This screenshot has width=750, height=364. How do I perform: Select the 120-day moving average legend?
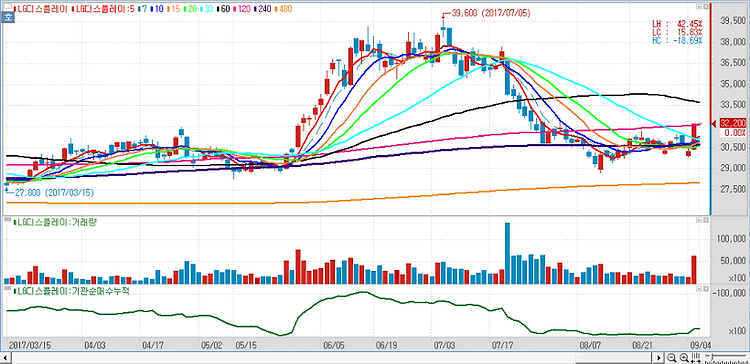tap(241, 9)
